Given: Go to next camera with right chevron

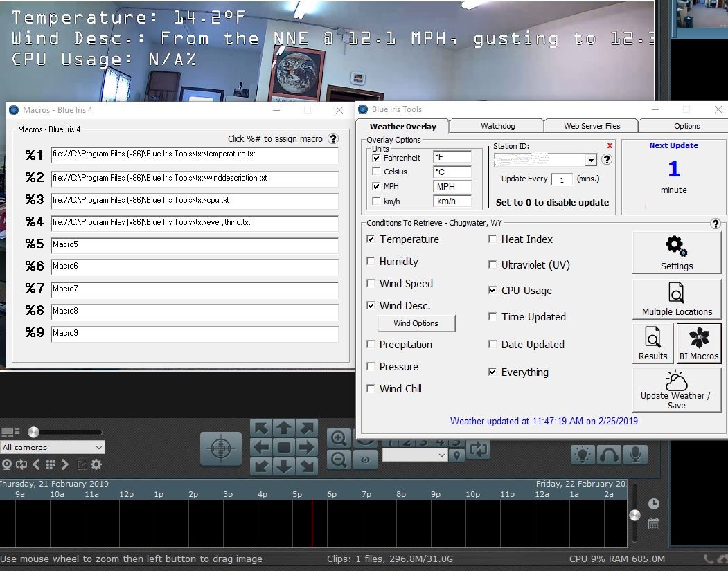Looking at the screenshot, I should pos(65,464).
